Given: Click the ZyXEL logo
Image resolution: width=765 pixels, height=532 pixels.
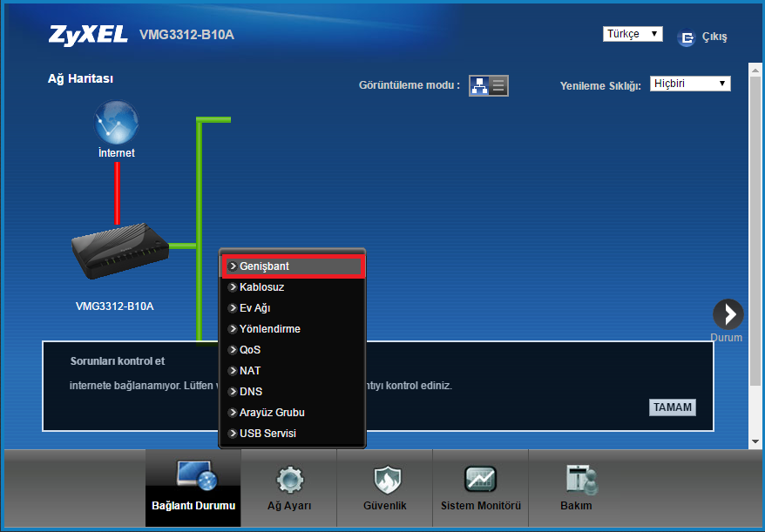Looking at the screenshot, I should [88, 35].
